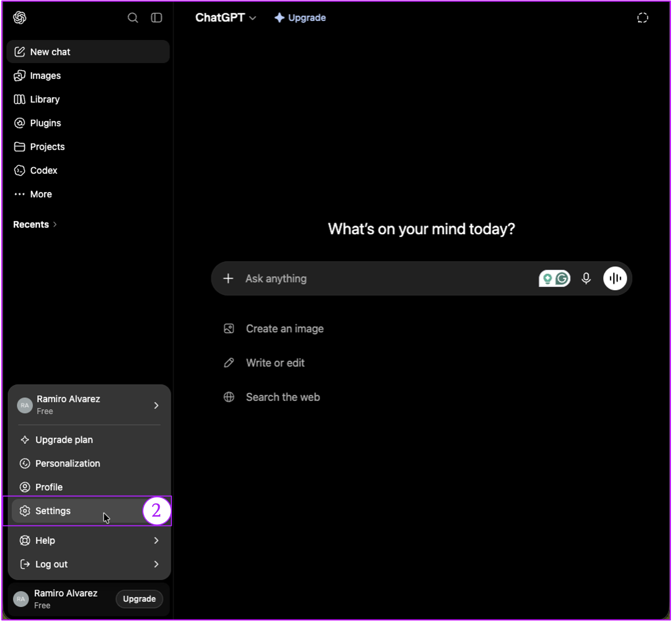This screenshot has width=672, height=622.
Task: Open Profile from the account menu
Action: (89, 487)
